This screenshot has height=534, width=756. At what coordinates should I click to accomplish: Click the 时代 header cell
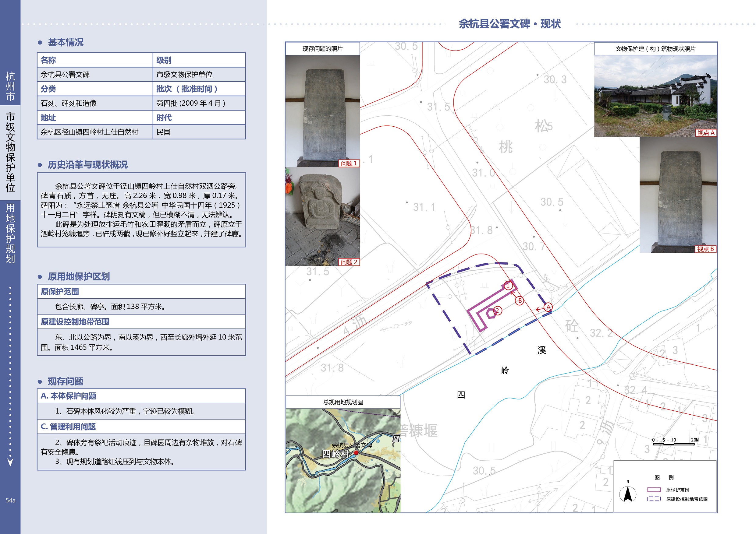[199, 118]
